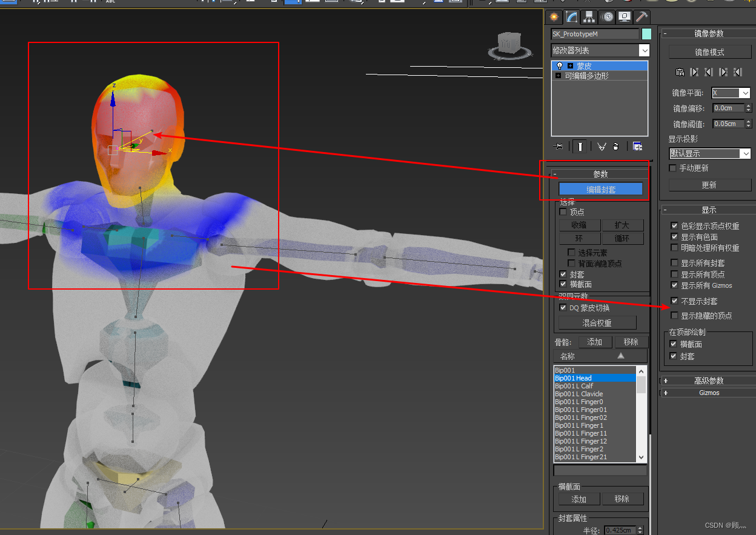Click 镜像偏移 spinner arrows
The width and height of the screenshot is (756, 535).
pos(749,108)
